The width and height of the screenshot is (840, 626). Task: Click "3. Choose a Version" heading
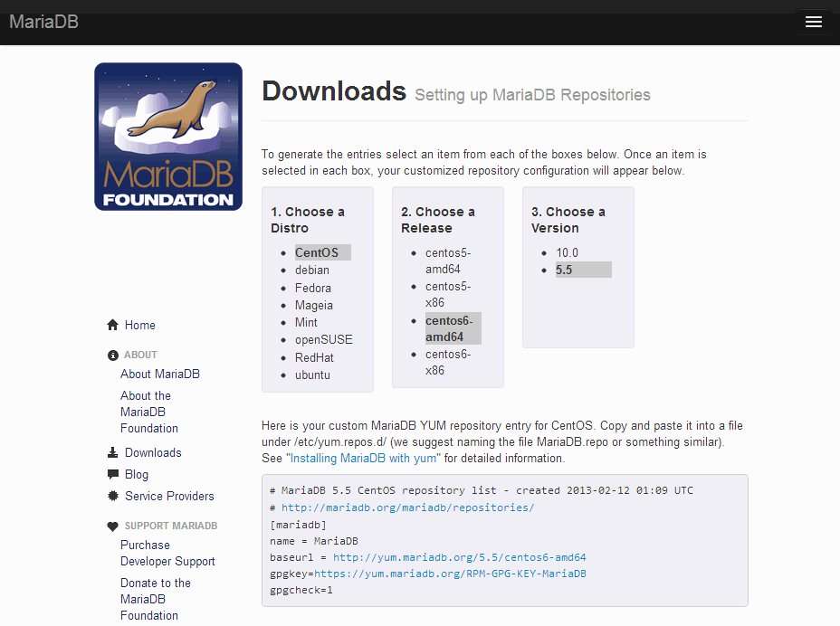568,220
